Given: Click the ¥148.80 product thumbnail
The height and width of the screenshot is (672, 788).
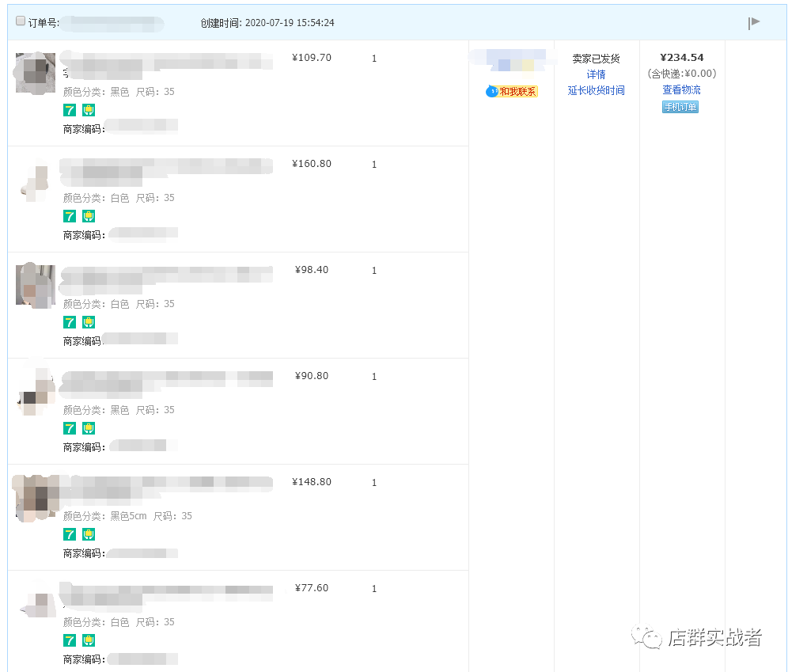Looking at the screenshot, I should click(x=35, y=497).
